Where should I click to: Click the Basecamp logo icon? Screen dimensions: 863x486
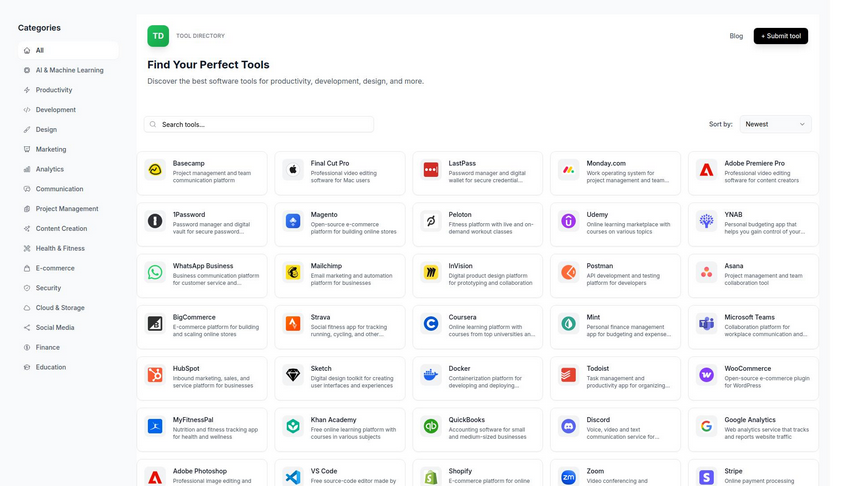(x=155, y=170)
